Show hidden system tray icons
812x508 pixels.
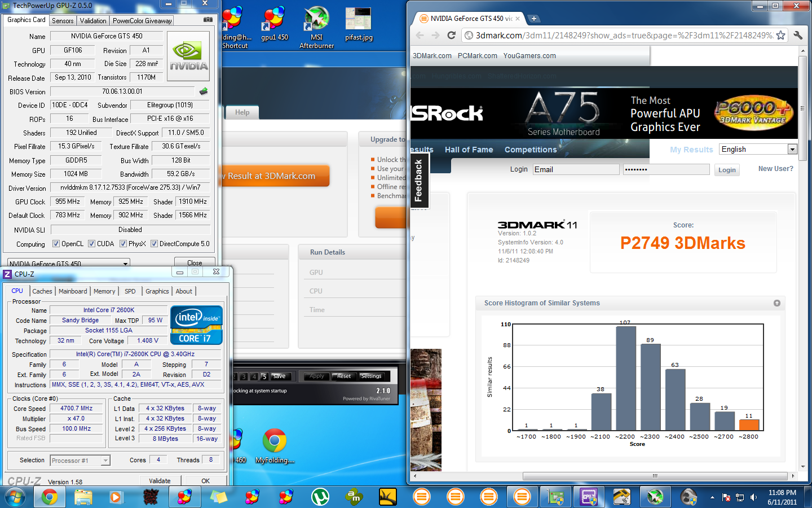click(x=712, y=497)
